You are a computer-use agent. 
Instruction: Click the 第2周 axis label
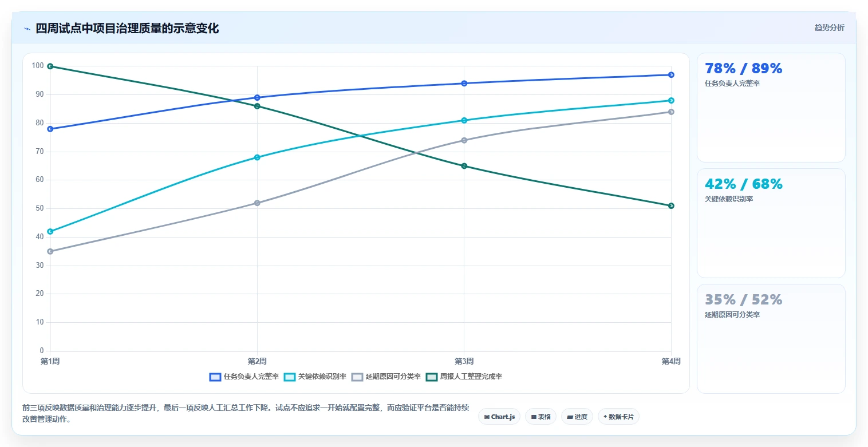tap(257, 361)
